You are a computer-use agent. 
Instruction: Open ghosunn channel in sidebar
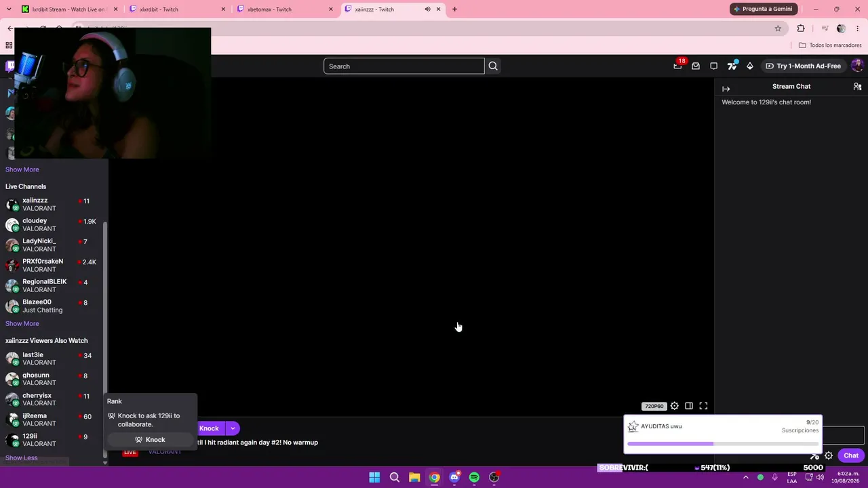click(x=53, y=380)
